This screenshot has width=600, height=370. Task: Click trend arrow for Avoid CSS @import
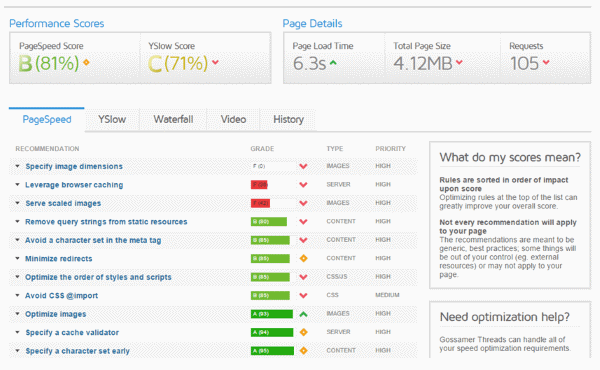pyautogui.click(x=303, y=295)
